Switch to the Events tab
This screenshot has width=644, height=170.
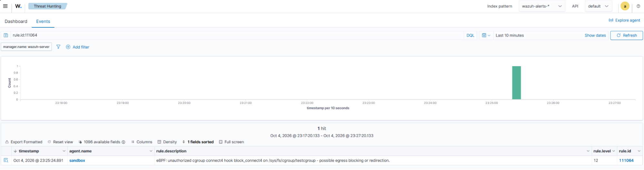43,21
